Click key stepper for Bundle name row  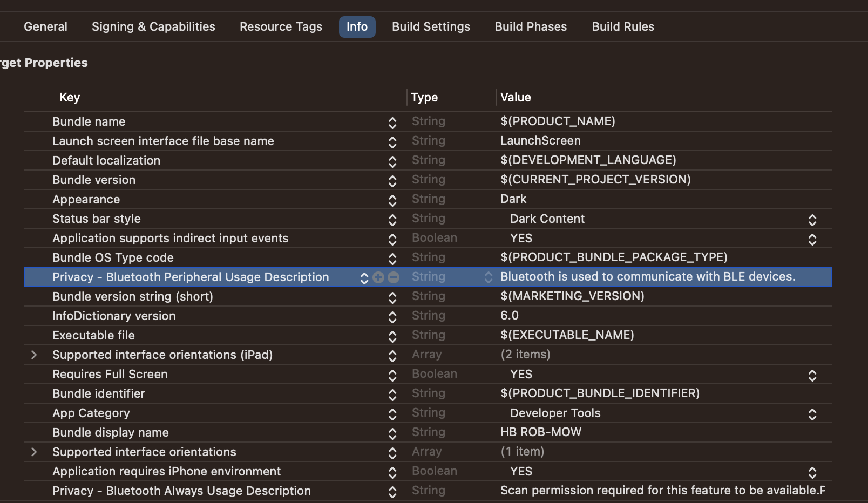(392, 123)
